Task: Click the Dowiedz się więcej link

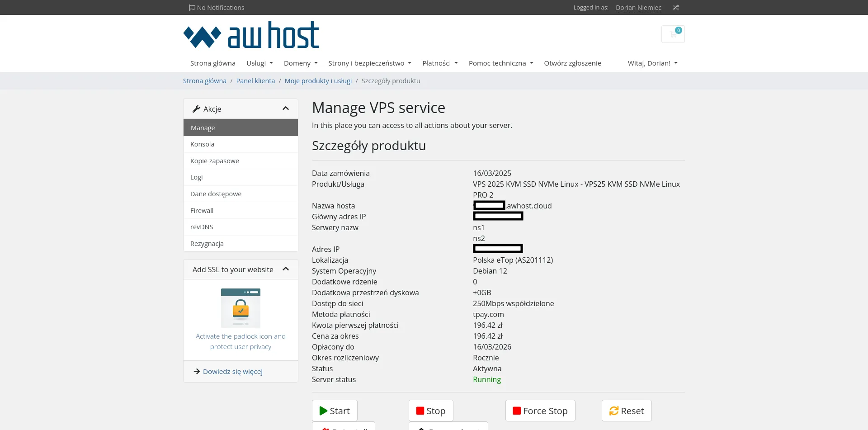Action: [x=232, y=372]
